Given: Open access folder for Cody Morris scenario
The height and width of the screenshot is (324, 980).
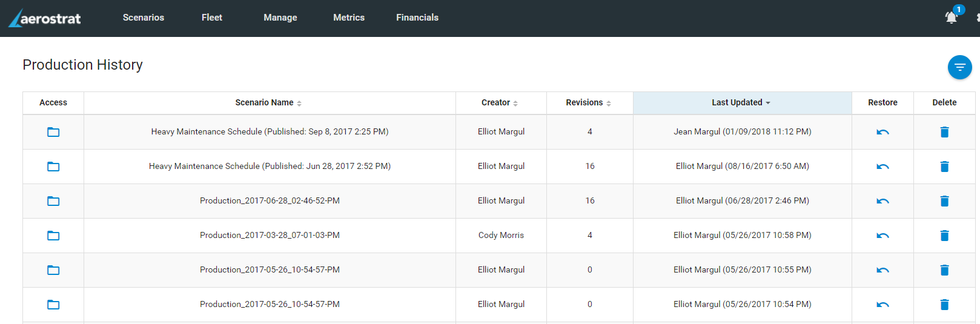Looking at the screenshot, I should [53, 236].
